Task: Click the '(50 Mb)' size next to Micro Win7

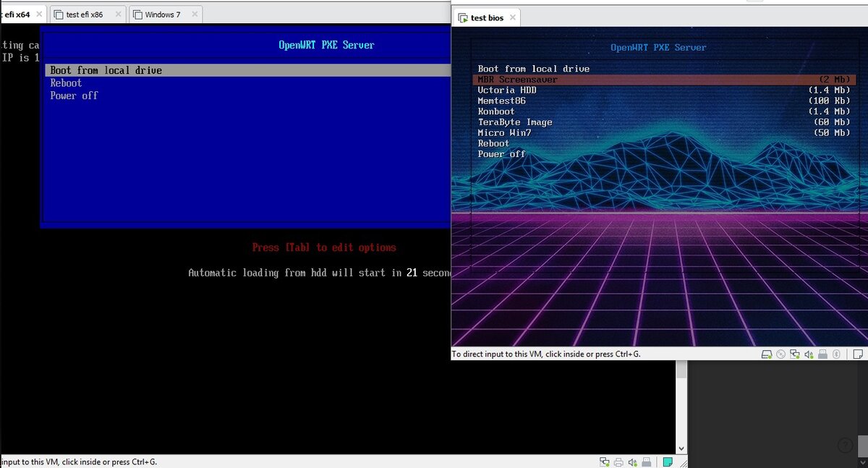Action: 831,133
